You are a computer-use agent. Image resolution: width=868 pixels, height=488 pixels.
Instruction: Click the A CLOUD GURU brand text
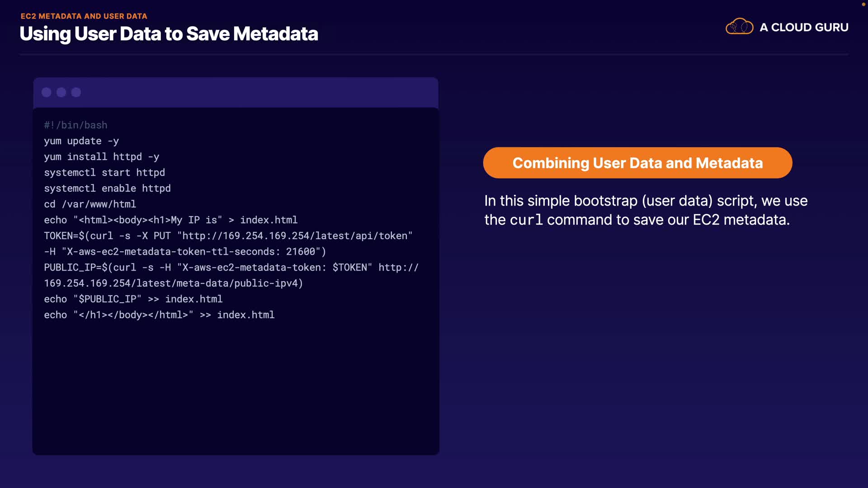coord(804,28)
